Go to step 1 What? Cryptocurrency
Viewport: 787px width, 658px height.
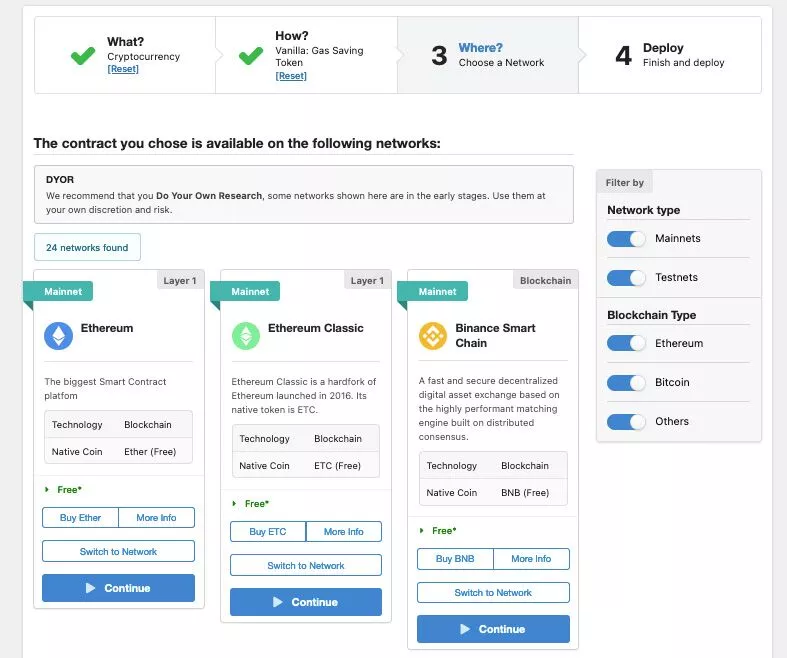point(125,55)
